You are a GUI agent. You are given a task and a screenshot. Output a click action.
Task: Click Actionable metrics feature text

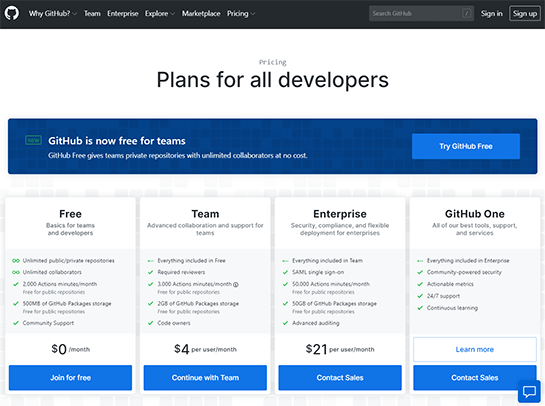[x=450, y=284]
